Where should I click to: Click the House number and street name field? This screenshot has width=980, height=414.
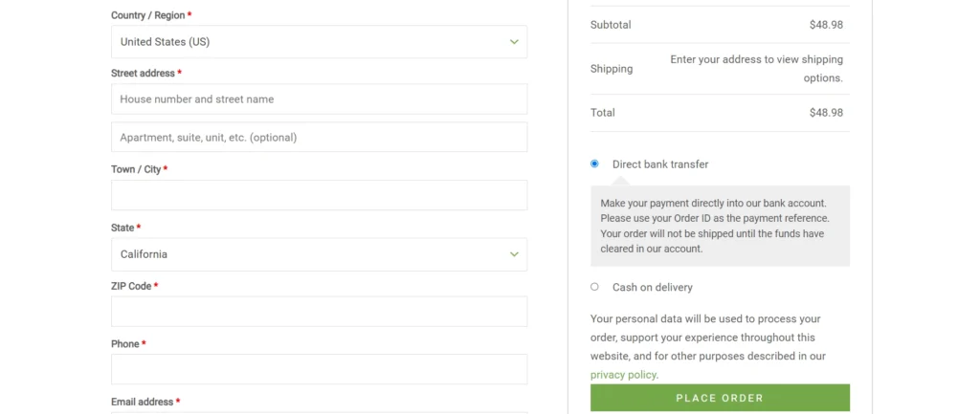tap(319, 99)
